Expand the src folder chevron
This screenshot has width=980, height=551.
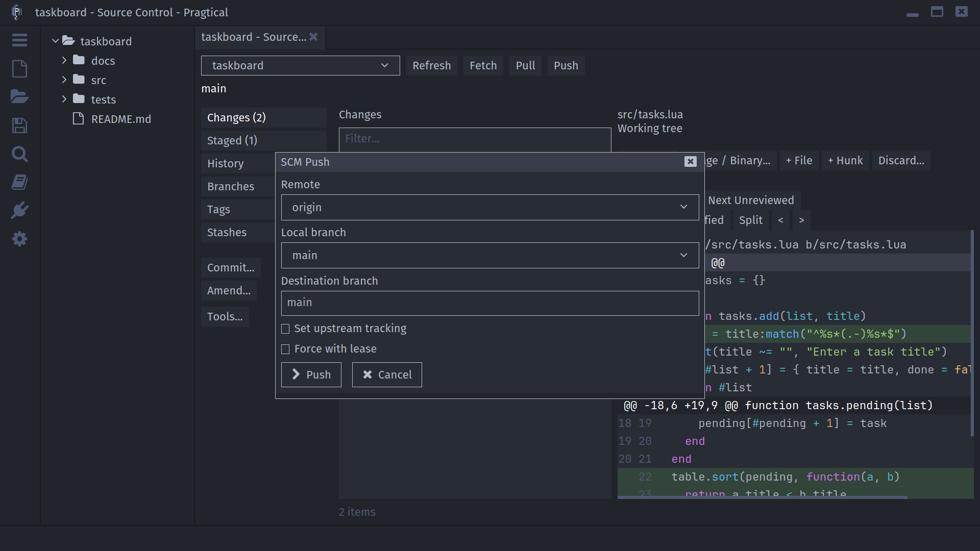click(x=64, y=80)
